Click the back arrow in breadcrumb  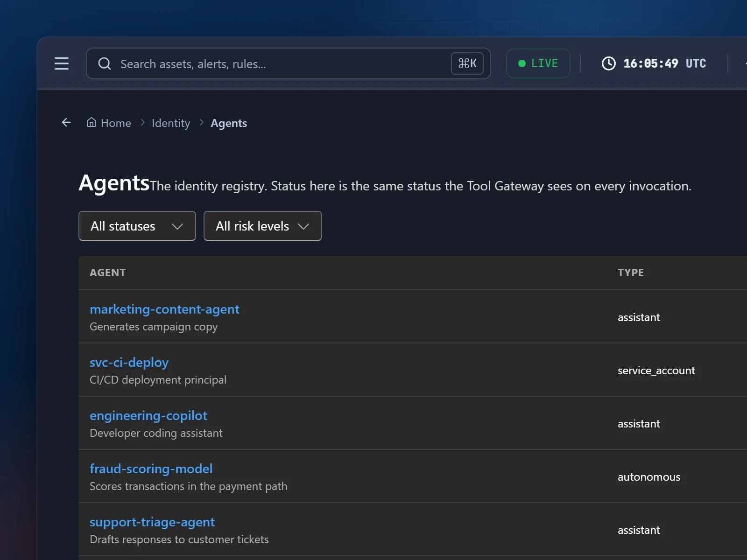[x=66, y=122]
